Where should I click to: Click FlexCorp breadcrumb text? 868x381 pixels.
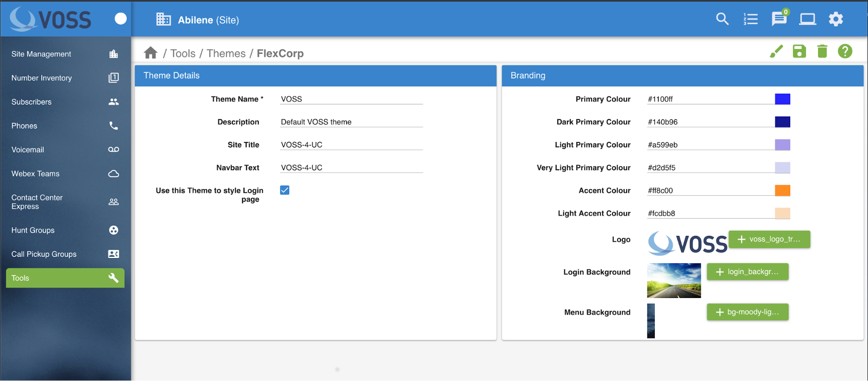pos(280,53)
